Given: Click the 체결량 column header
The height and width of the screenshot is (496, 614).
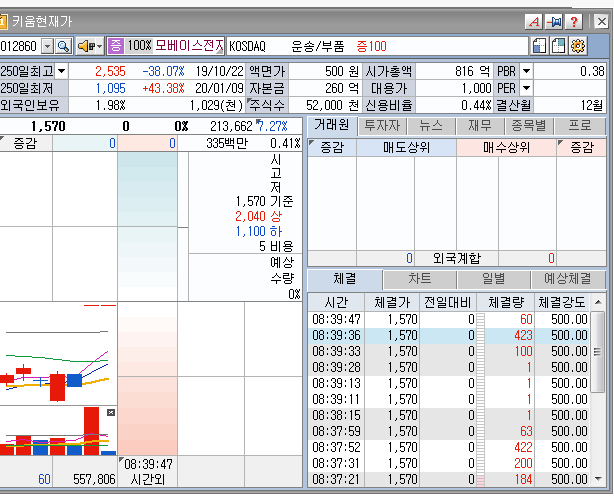Looking at the screenshot, I should (x=506, y=302).
